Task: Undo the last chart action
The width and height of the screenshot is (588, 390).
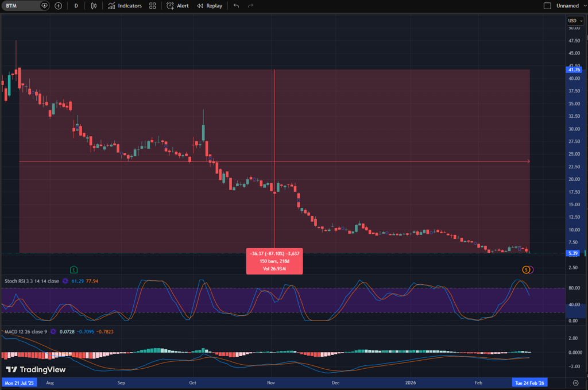Action: (x=236, y=6)
